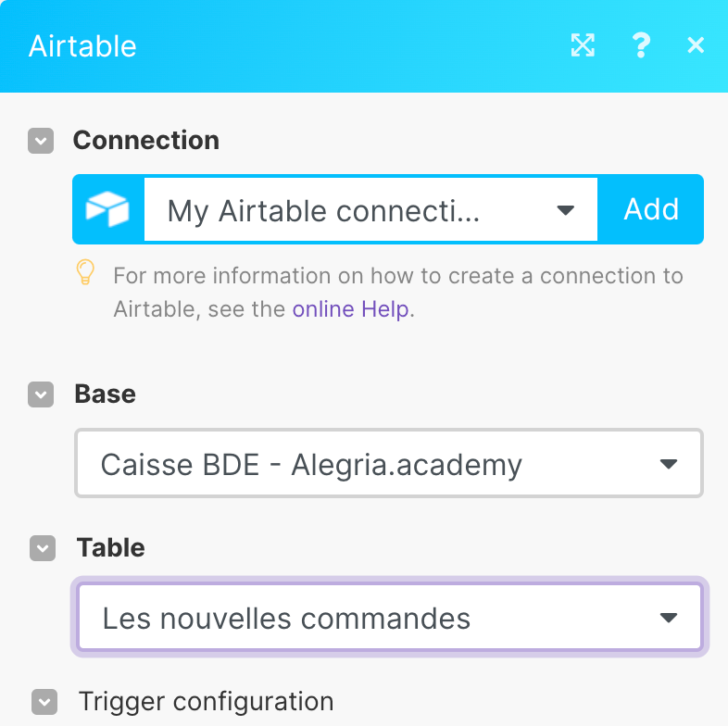Open the Caisse BDE base dropdown
Viewport: 728px width, 726px height.
[x=389, y=463]
